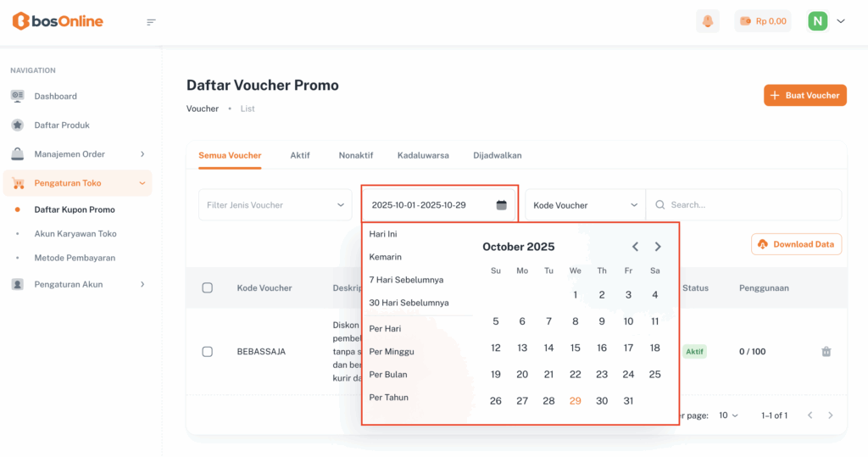Image resolution: width=868 pixels, height=457 pixels.
Task: Go to next month in calendar
Action: click(x=658, y=247)
